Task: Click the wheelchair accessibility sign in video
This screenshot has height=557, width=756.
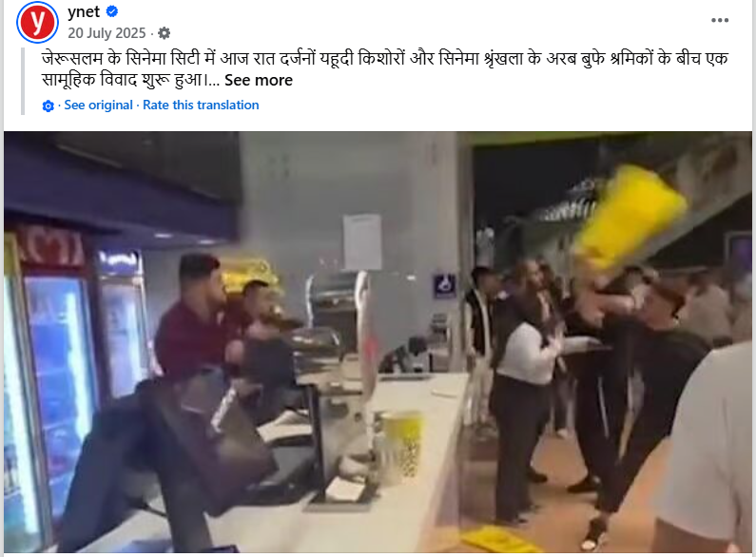Action: (x=444, y=286)
